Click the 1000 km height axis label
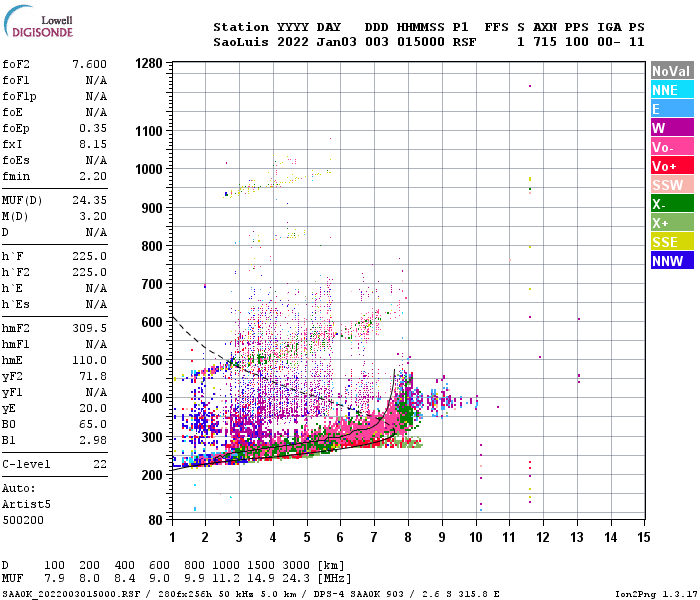 tap(149, 169)
